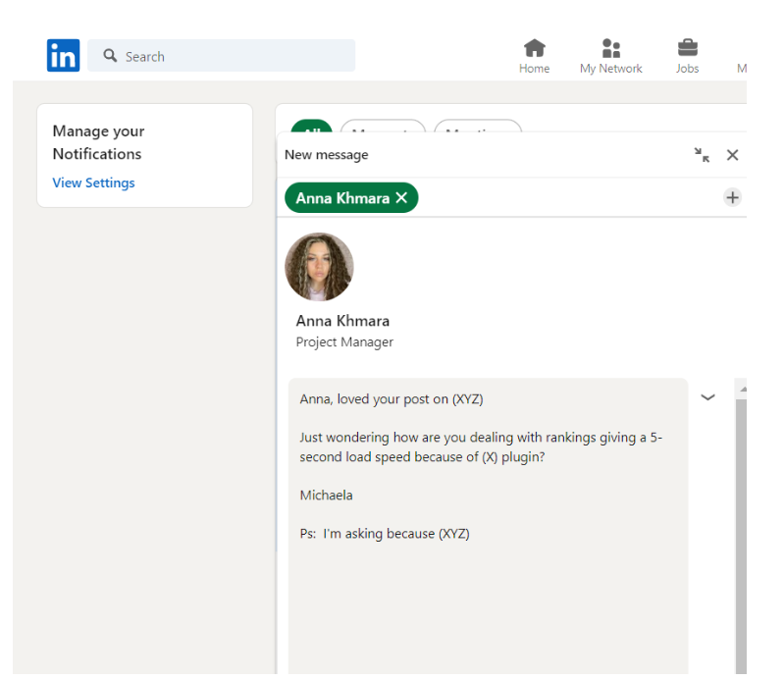This screenshot has width=784, height=680.
Task: Open the View Settings link
Action: tap(93, 183)
